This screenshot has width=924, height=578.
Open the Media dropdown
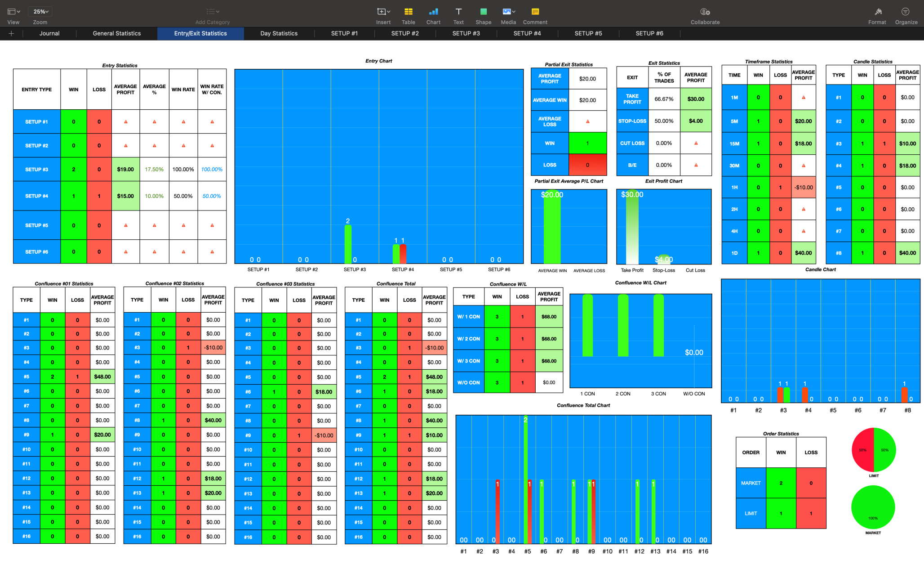click(508, 12)
